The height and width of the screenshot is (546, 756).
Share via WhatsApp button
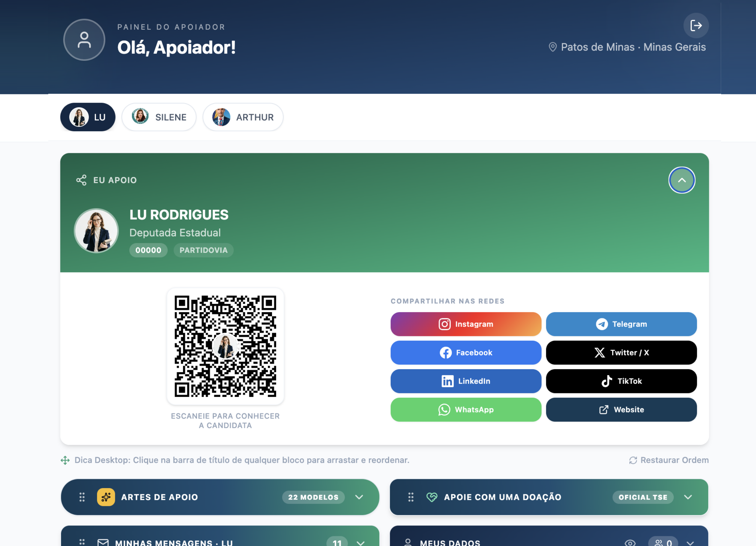pos(466,409)
